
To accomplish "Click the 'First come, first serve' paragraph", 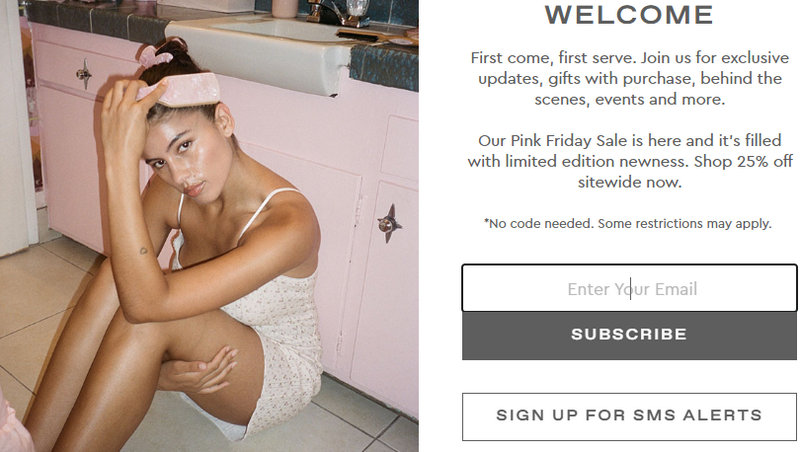I will coord(630,78).
